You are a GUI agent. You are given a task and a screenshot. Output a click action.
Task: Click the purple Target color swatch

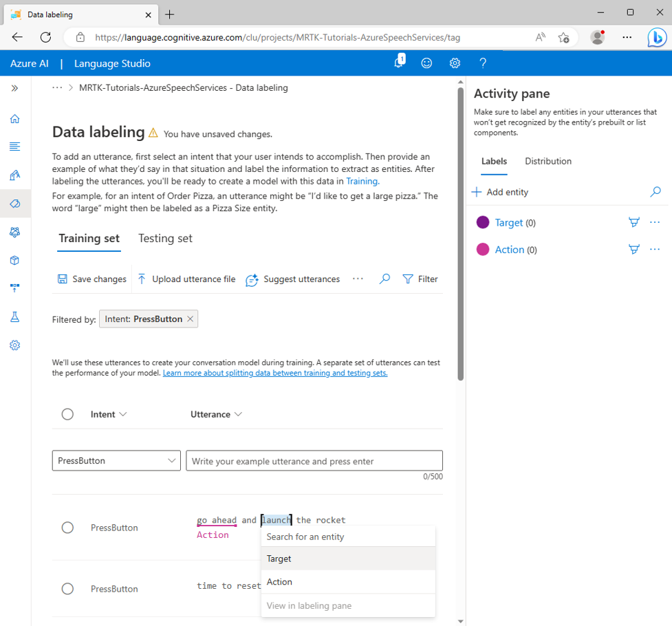click(483, 222)
